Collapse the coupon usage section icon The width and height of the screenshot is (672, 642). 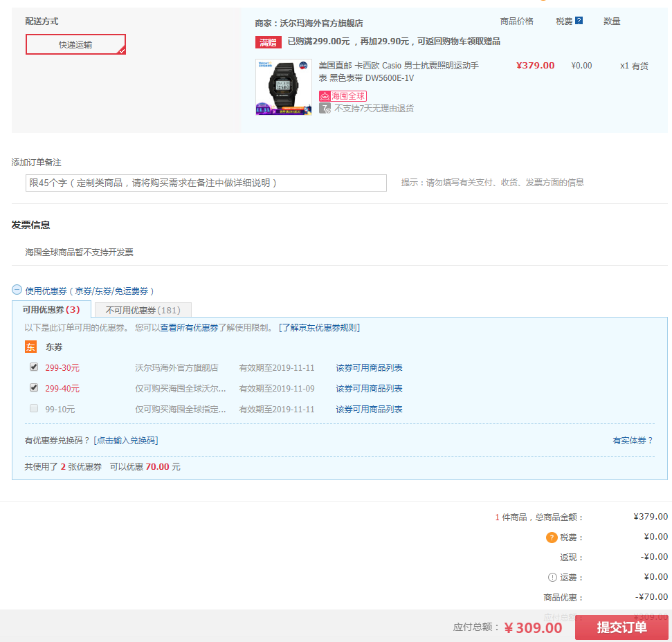coord(17,290)
